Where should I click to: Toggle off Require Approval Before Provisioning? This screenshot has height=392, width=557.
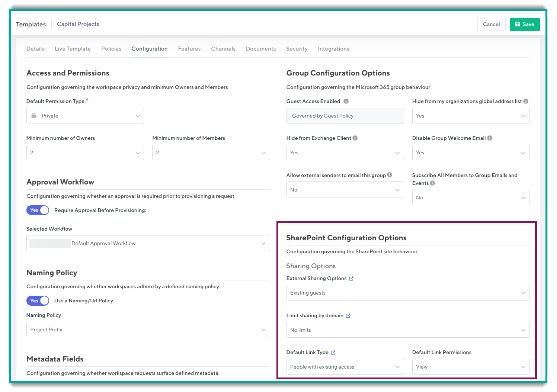38,210
